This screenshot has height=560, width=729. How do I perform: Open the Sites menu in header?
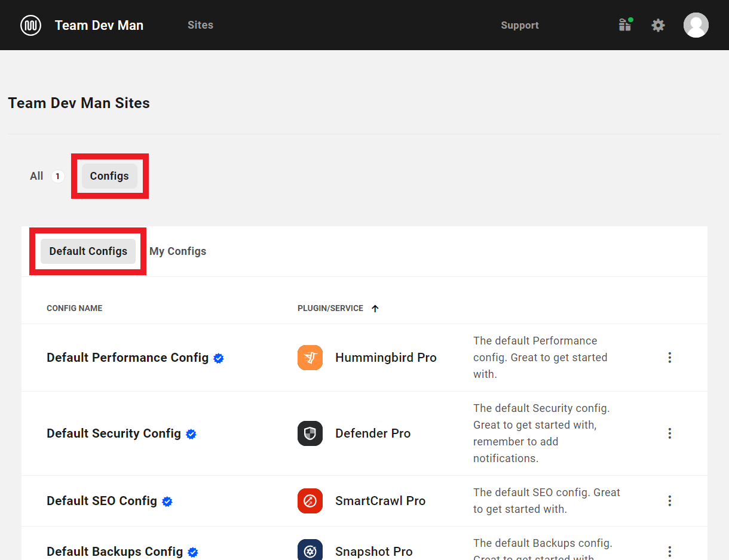[x=200, y=25]
